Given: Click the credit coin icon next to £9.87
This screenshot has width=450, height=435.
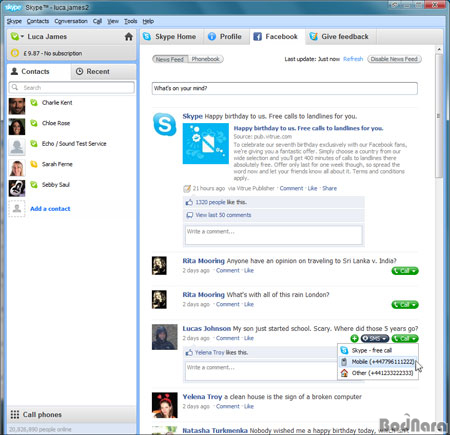Looking at the screenshot, I should point(15,53).
